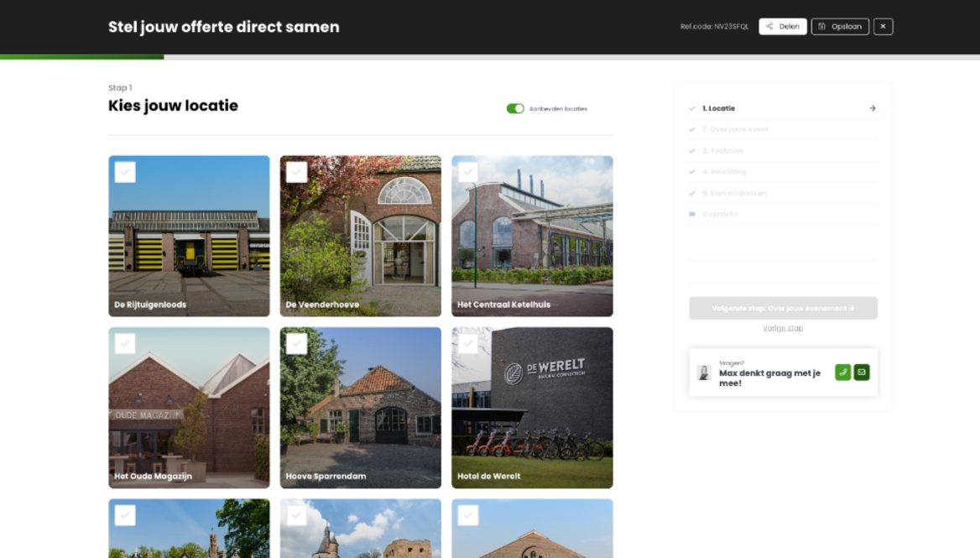Click the flag icon beside Overzicht
The width and height of the screenshot is (980, 558).
point(692,214)
